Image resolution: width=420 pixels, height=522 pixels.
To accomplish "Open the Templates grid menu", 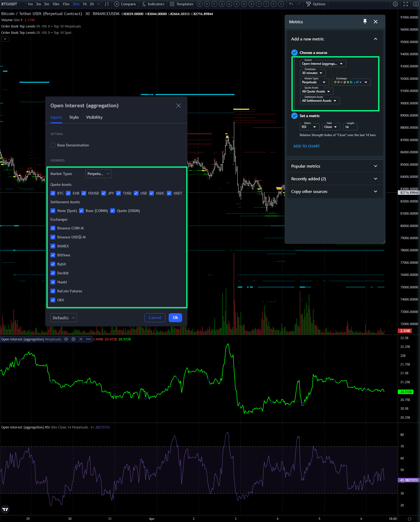I will click(182, 4).
